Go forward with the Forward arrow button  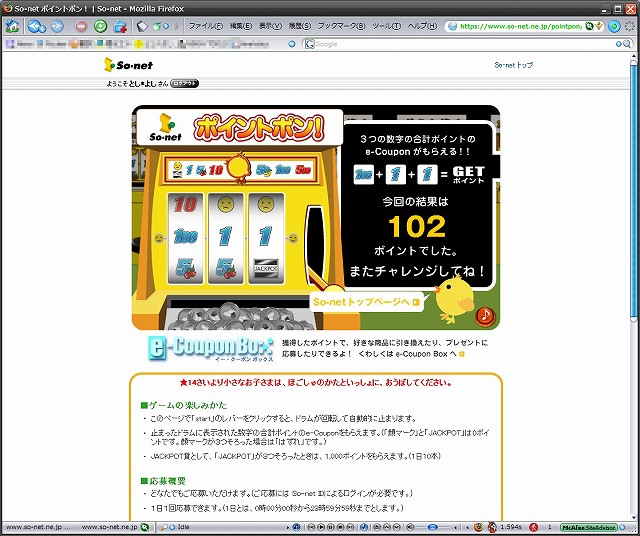(57, 27)
